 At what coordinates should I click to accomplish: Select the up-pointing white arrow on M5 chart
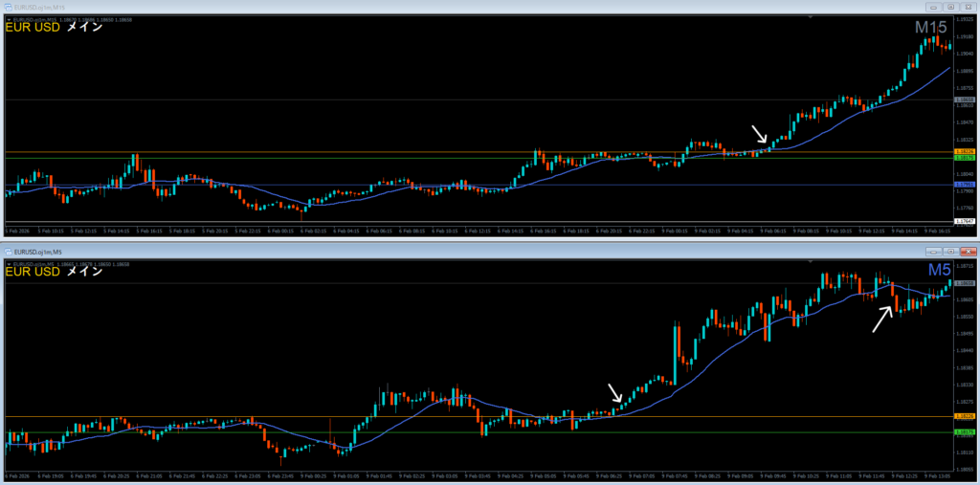coord(881,319)
